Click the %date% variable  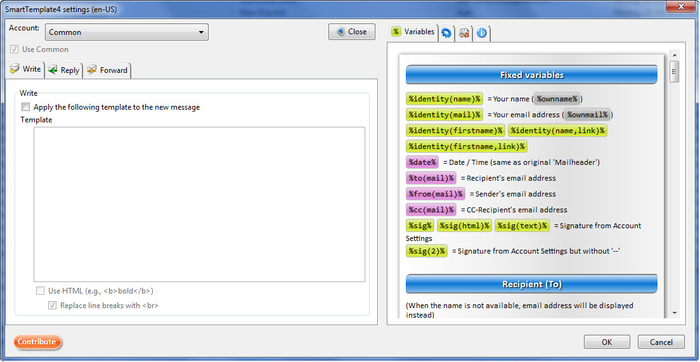pyautogui.click(x=422, y=162)
